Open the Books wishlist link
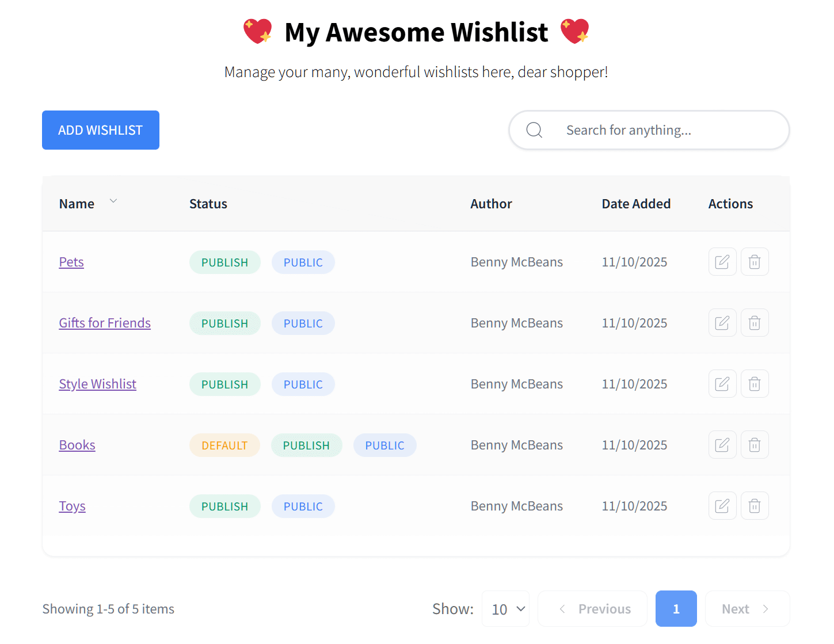This screenshot has height=644, width=834. (77, 445)
